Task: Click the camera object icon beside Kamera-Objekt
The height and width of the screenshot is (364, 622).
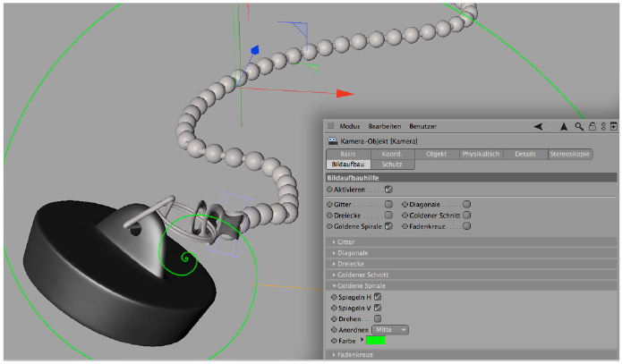Action: (x=332, y=140)
